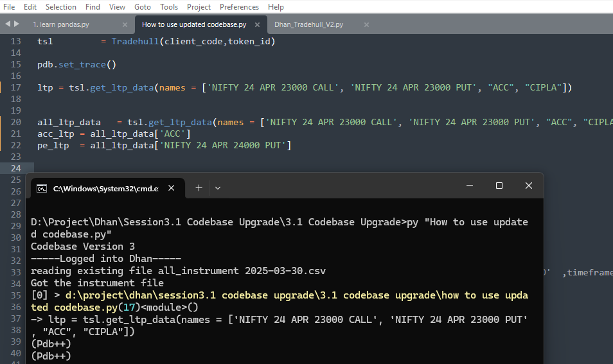
Task: Close the 'How to use updated codebase.py' tab
Action: coord(257,24)
